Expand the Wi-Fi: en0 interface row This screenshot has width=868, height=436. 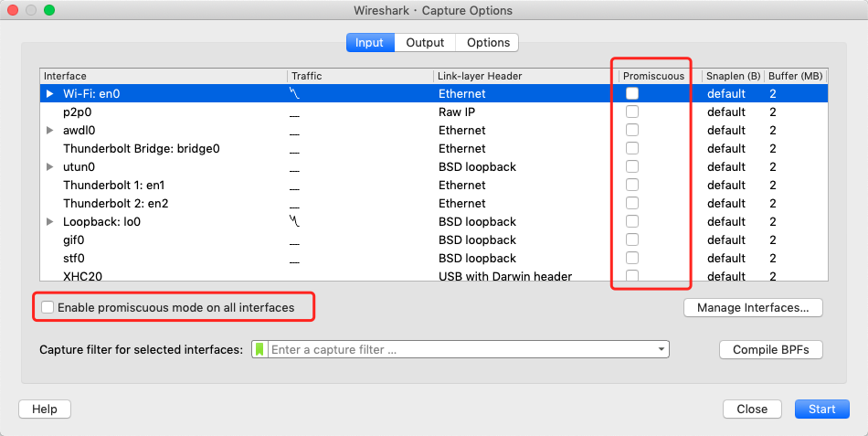pos(50,93)
